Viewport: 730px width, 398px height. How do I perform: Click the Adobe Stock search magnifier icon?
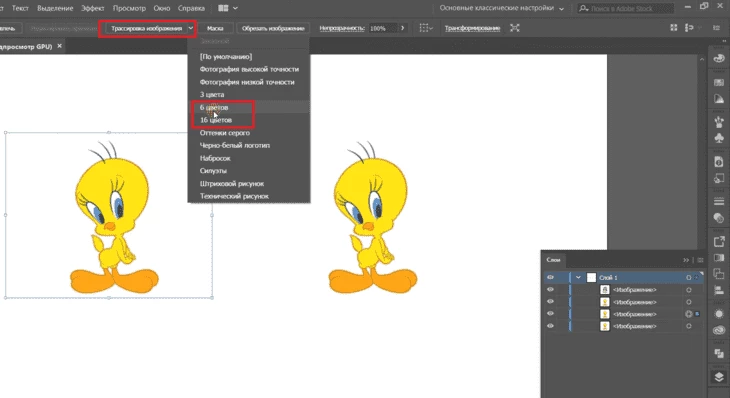[x=583, y=8]
